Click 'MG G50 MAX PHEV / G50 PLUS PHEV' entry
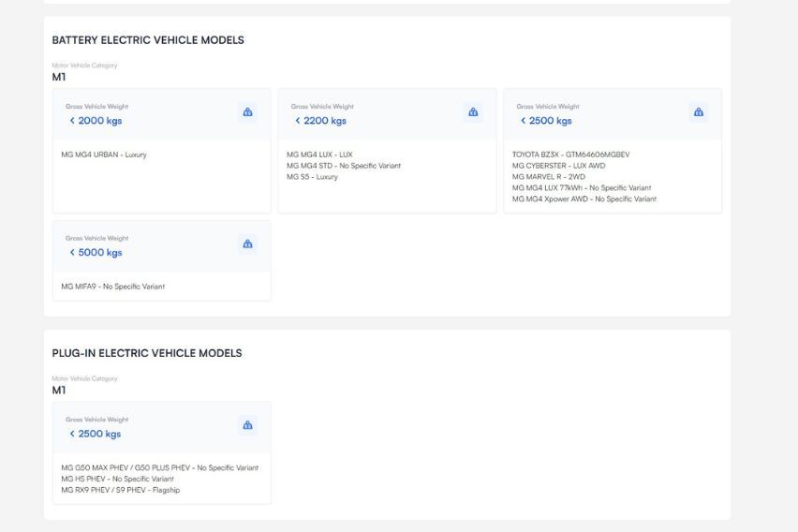The image size is (798, 532). [x=160, y=468]
